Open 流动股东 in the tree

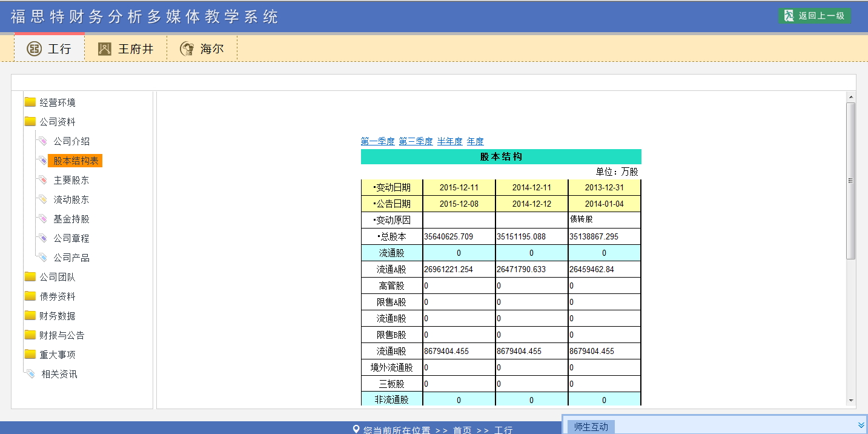71,199
